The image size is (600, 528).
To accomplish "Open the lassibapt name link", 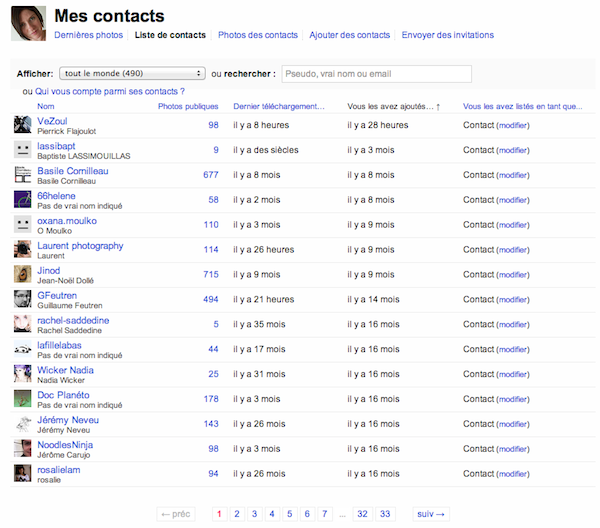I will coord(56,146).
